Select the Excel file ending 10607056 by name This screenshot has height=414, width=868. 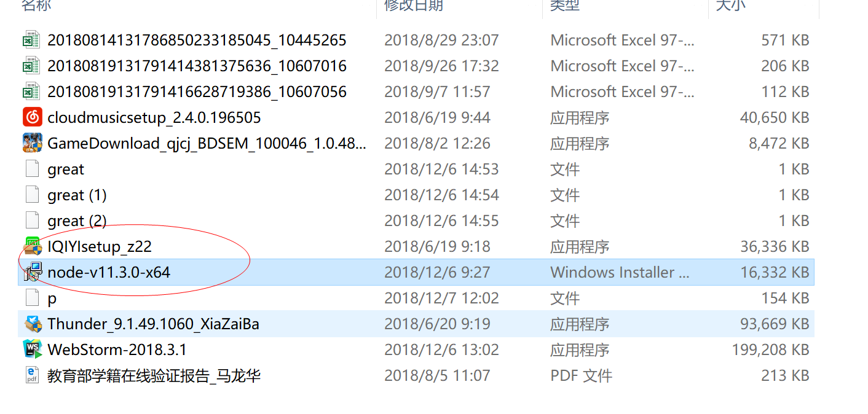(197, 92)
